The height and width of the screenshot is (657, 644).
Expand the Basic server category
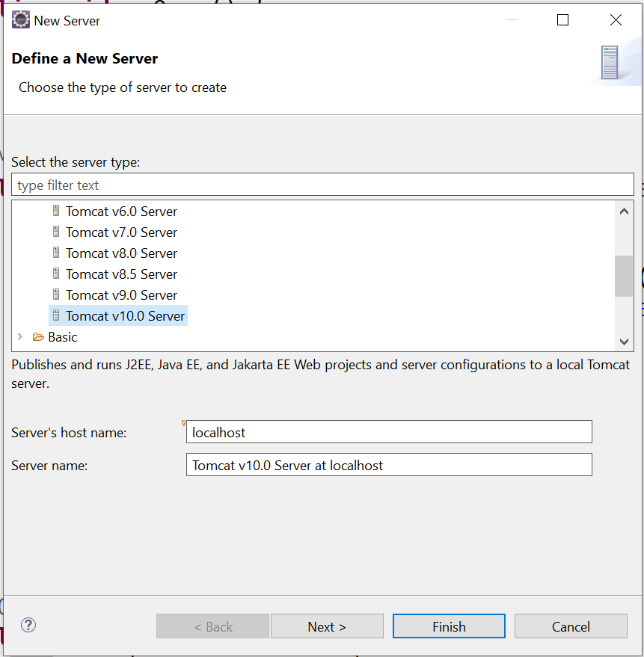pos(19,336)
